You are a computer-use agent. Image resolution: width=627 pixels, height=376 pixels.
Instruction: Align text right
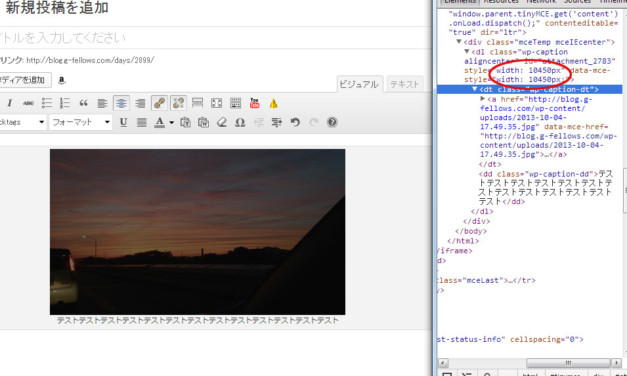coord(140,104)
